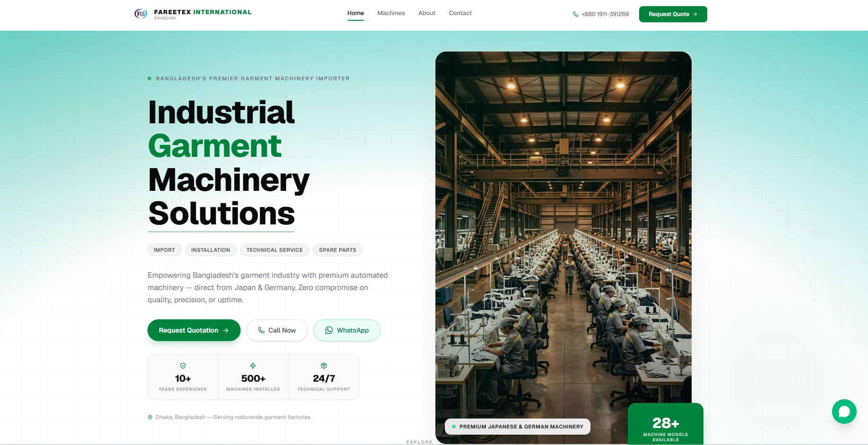Click the WhatsApp logo icon
This screenshot has width=868, height=445.
pos(329,330)
